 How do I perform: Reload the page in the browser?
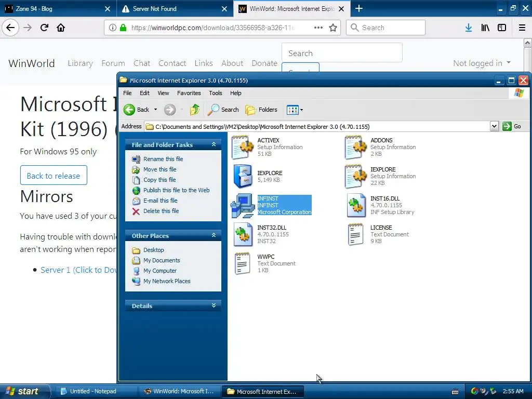45,28
